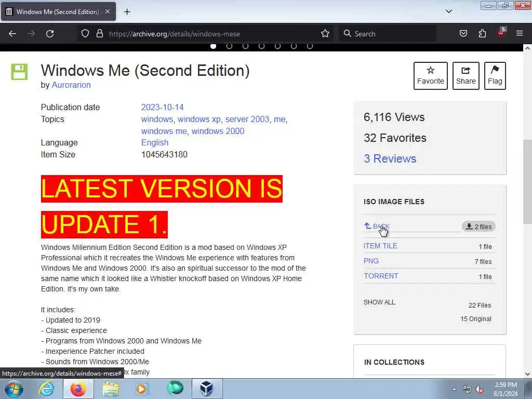The width and height of the screenshot is (532, 399).
Task: Expand the list all tabs chevron
Action: (x=448, y=11)
